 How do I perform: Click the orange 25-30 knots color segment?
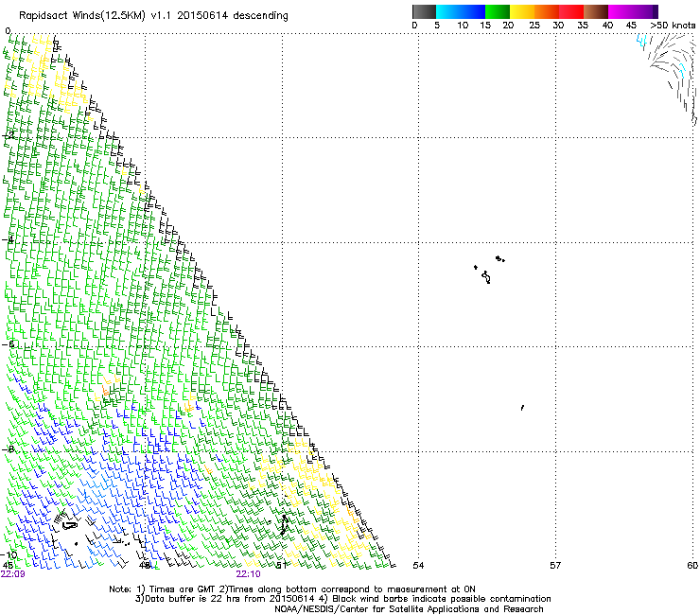(547, 11)
